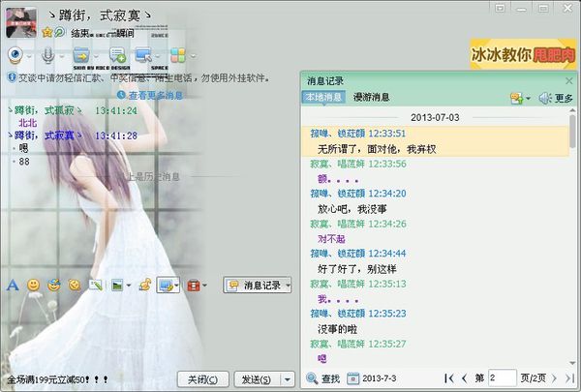Jump to last page of message history
This screenshot has width=581, height=392.
[x=569, y=378]
